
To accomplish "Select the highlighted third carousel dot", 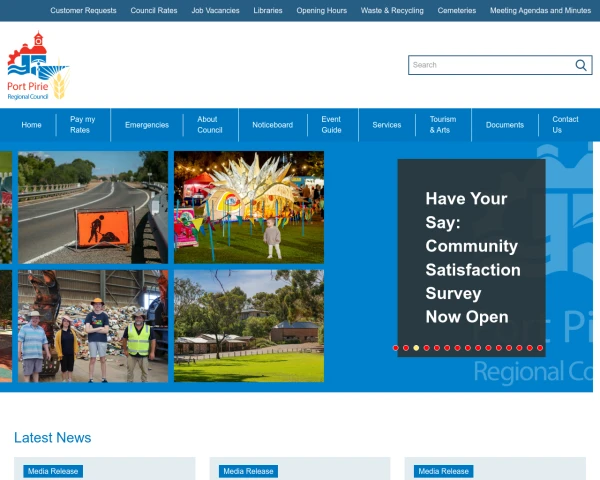I will [x=416, y=348].
